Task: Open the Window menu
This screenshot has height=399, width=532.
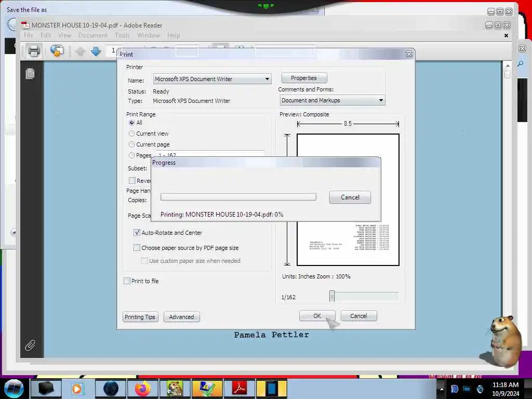Action: click(x=149, y=35)
